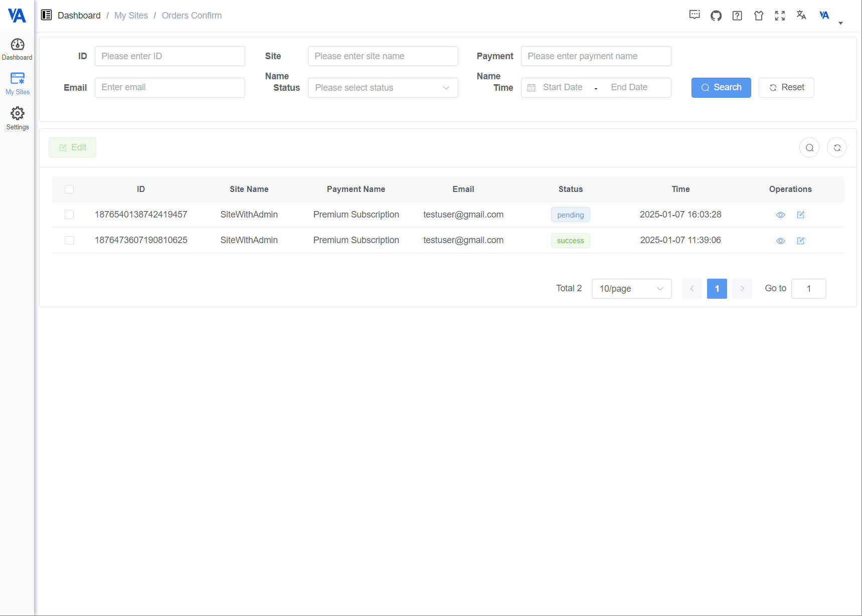Click the help question-mark icon

tap(737, 16)
